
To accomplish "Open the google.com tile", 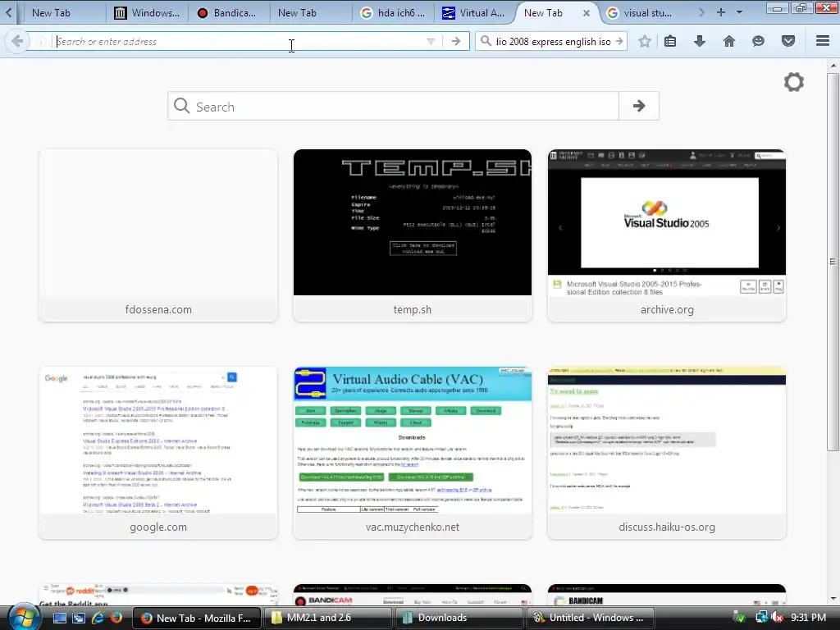I will (x=158, y=453).
